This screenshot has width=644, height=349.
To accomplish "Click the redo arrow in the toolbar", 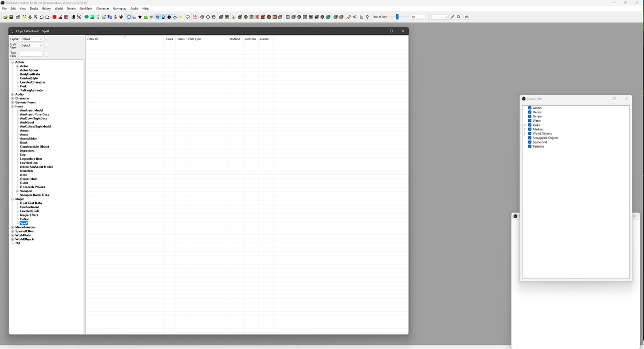I will click(47, 17).
